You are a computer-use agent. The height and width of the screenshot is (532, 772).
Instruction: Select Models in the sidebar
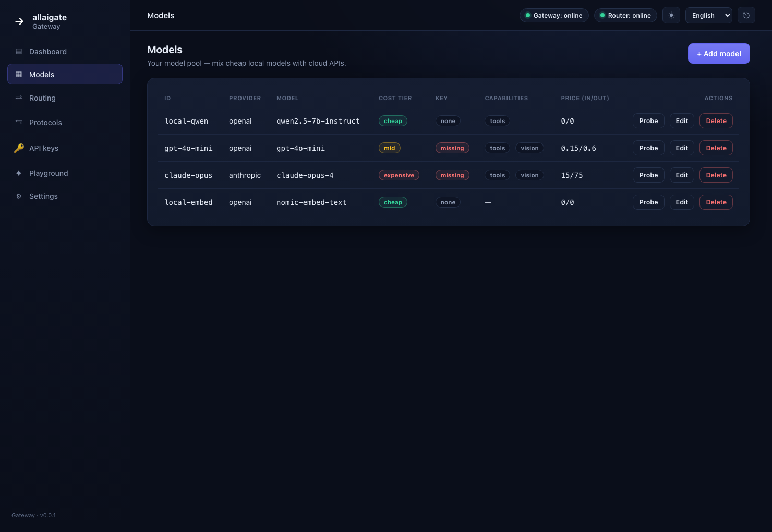coord(65,74)
